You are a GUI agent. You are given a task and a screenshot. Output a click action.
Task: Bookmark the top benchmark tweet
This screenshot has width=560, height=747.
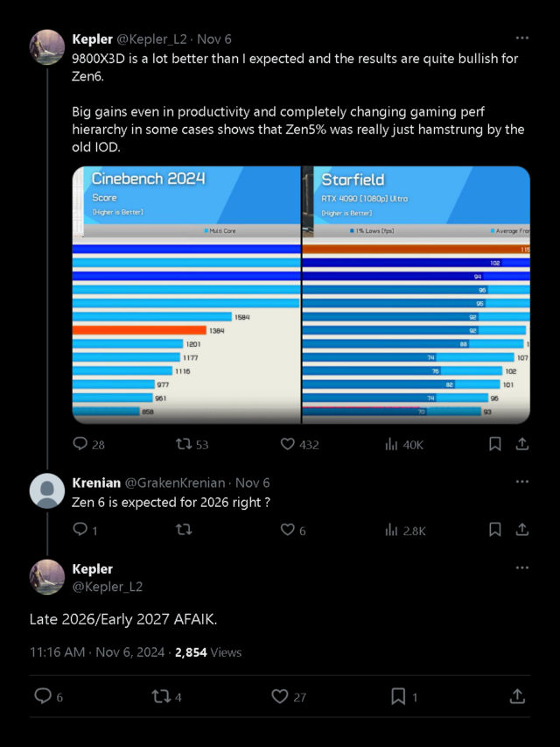[494, 445]
